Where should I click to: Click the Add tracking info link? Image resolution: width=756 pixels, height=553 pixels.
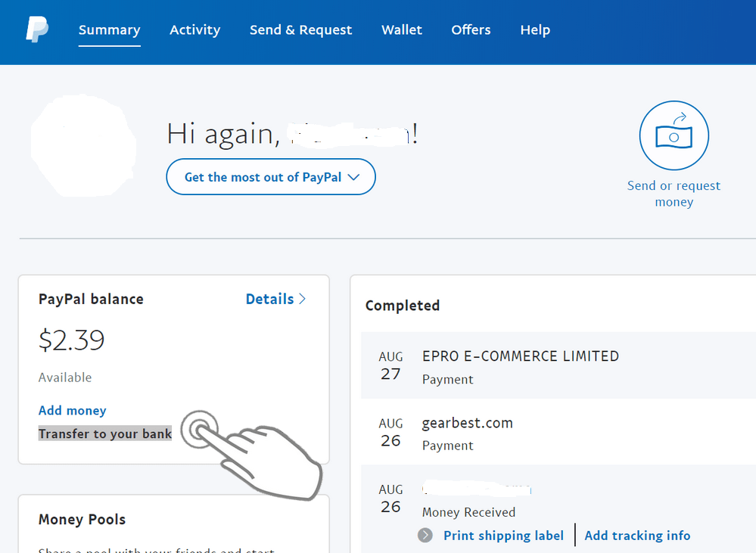637,536
